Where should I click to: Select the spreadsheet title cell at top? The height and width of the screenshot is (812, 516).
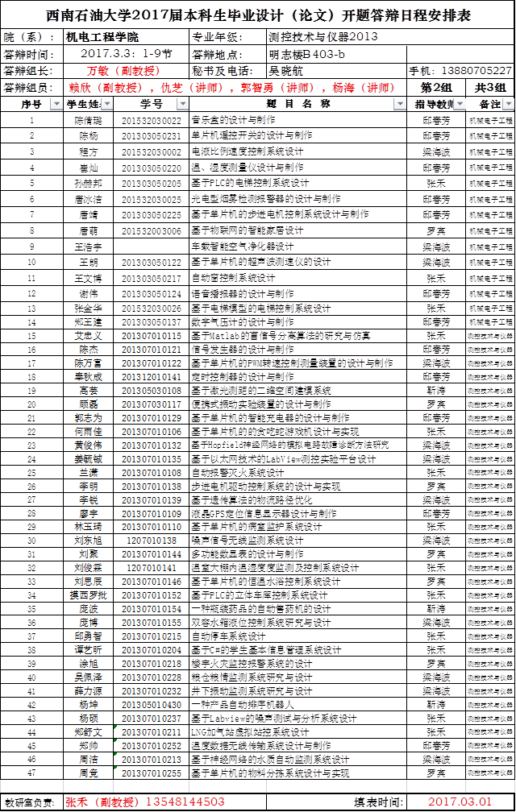pyautogui.click(x=258, y=16)
